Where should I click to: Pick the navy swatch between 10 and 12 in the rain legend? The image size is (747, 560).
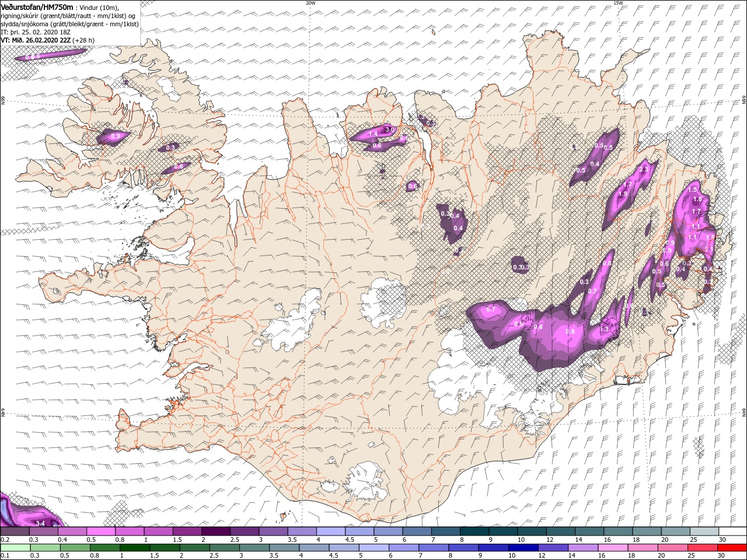click(522, 547)
